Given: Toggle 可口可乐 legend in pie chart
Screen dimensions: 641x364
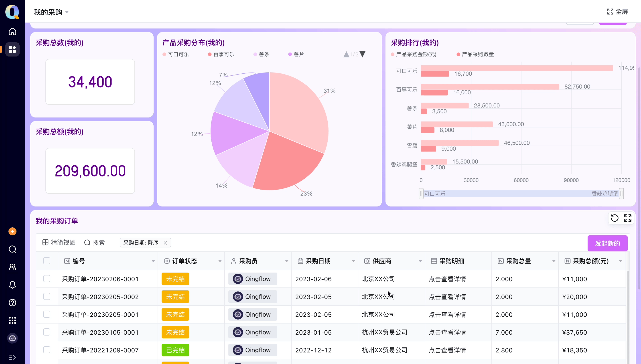Looking at the screenshot, I should (x=176, y=54).
